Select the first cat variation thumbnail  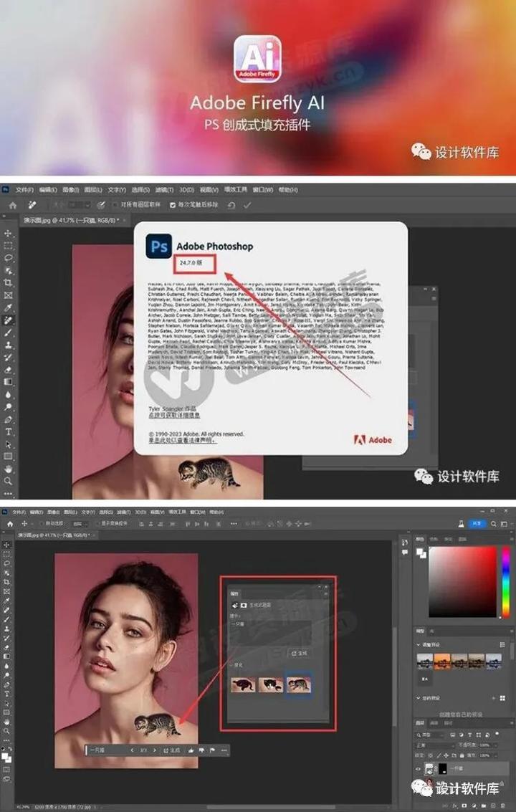click(x=243, y=684)
